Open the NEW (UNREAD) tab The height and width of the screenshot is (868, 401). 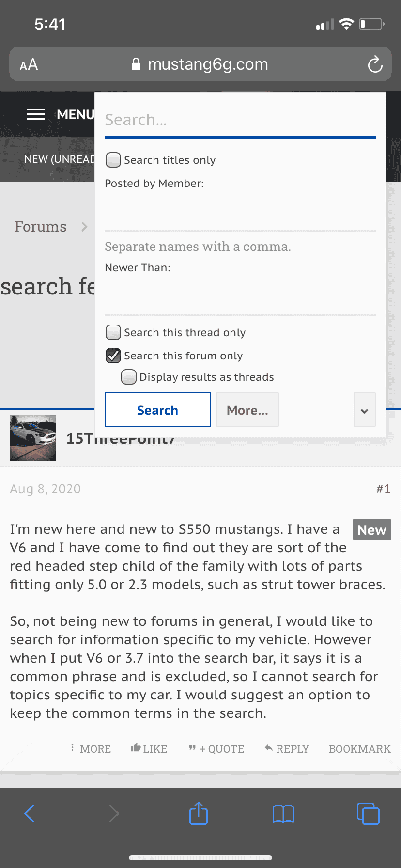coord(59,159)
